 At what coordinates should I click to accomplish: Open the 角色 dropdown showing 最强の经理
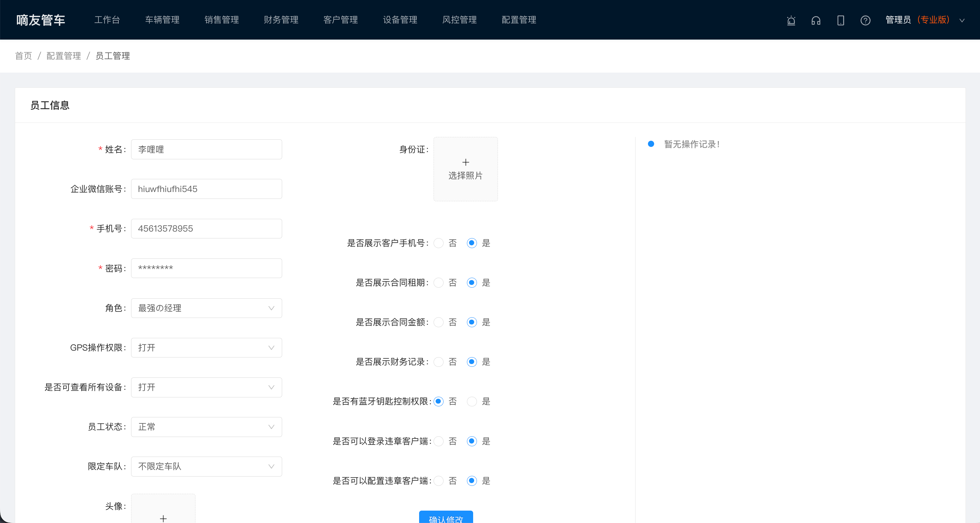pyautogui.click(x=206, y=308)
